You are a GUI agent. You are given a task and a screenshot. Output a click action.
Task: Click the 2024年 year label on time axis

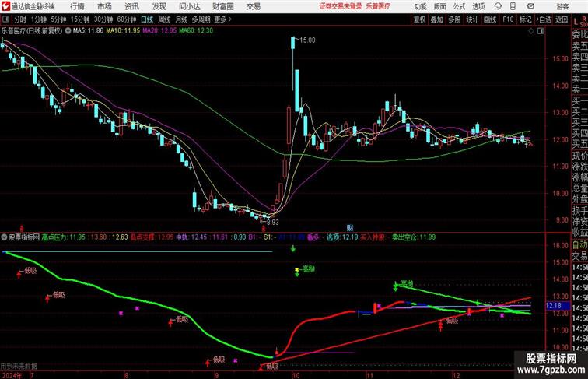12,375
